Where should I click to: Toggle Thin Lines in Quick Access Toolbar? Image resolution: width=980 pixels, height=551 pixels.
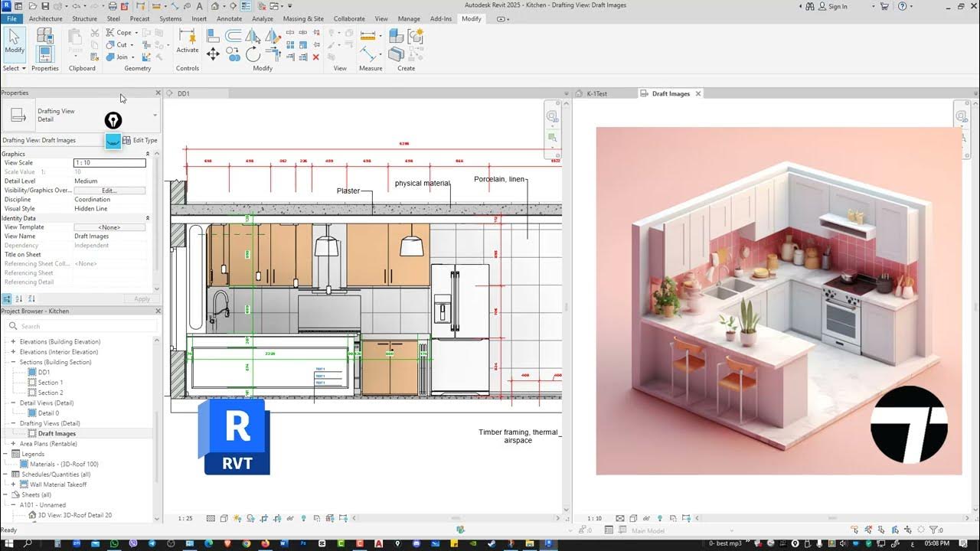245,6
